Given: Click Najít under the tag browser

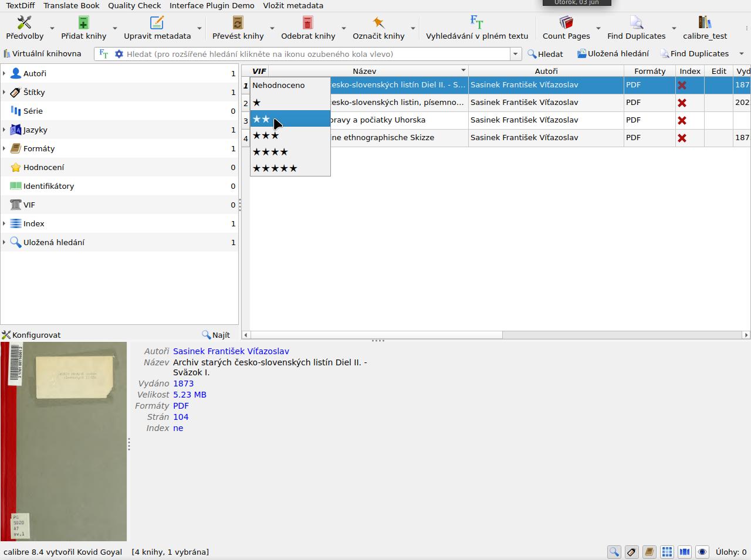Looking at the screenshot, I should click(216, 335).
